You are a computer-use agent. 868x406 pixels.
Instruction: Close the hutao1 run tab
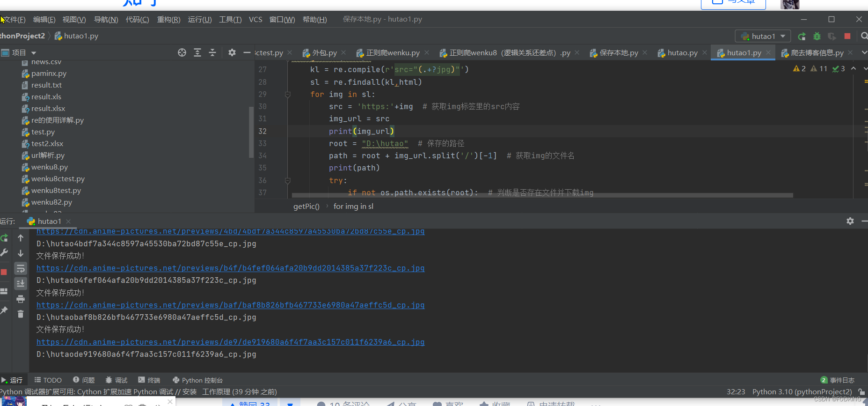click(x=68, y=221)
